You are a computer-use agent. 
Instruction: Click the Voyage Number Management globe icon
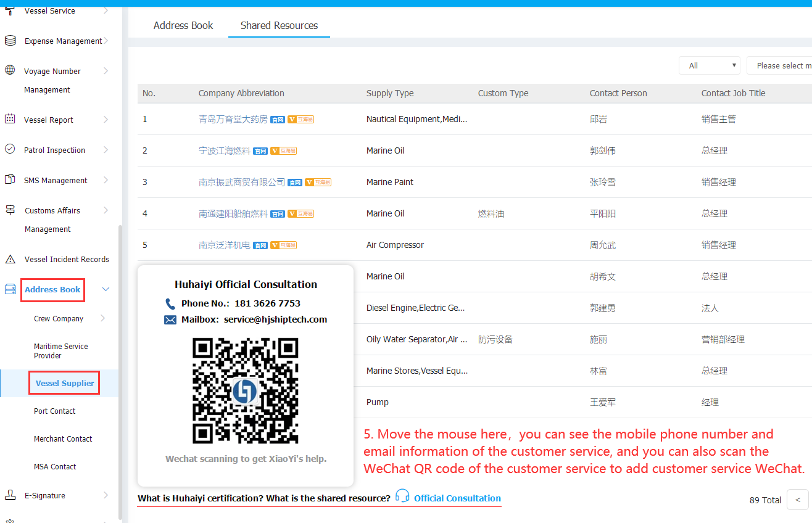point(10,70)
